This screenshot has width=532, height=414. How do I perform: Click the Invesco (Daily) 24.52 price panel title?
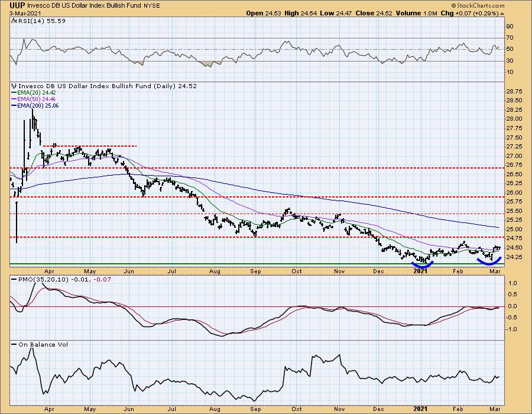[x=108, y=86]
